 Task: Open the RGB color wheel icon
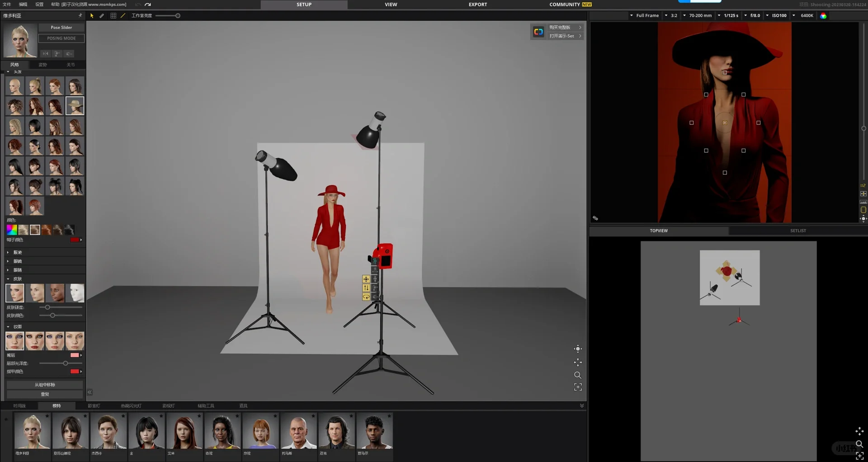click(823, 16)
